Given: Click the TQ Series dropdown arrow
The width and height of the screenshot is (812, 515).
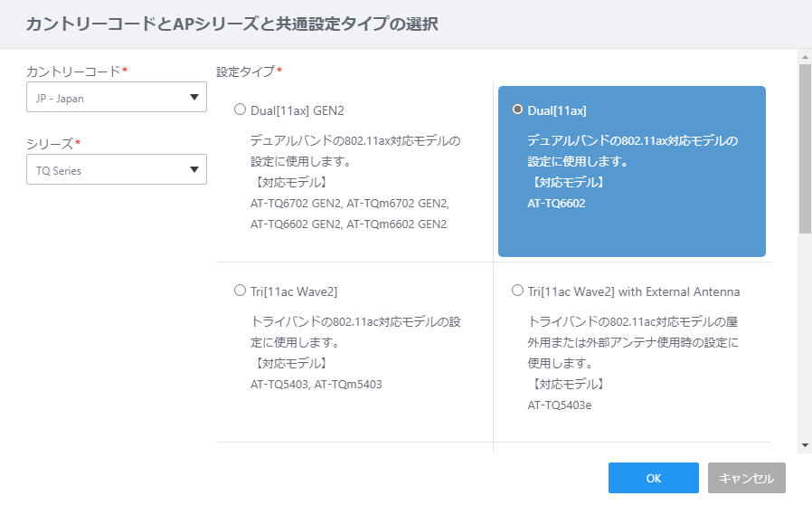Looking at the screenshot, I should tap(194, 169).
